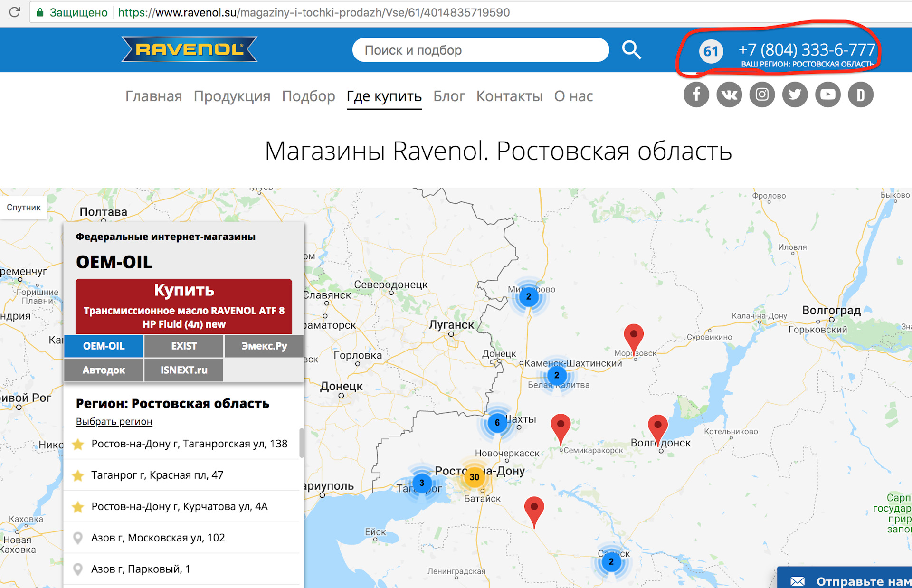Screen dimensions: 912x588
Task: Click in the Поиск и подбор search field
Action: [480, 50]
